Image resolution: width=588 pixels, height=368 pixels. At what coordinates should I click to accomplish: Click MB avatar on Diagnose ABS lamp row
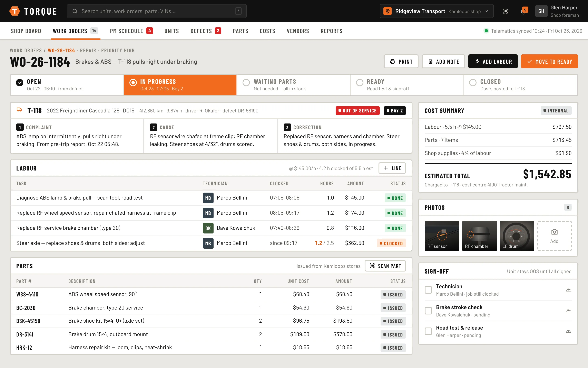click(208, 198)
